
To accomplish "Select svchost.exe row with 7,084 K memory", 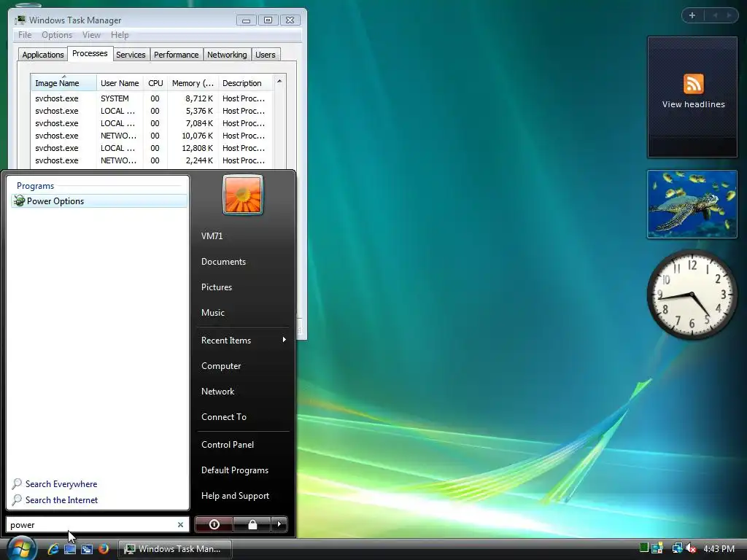I will click(152, 123).
